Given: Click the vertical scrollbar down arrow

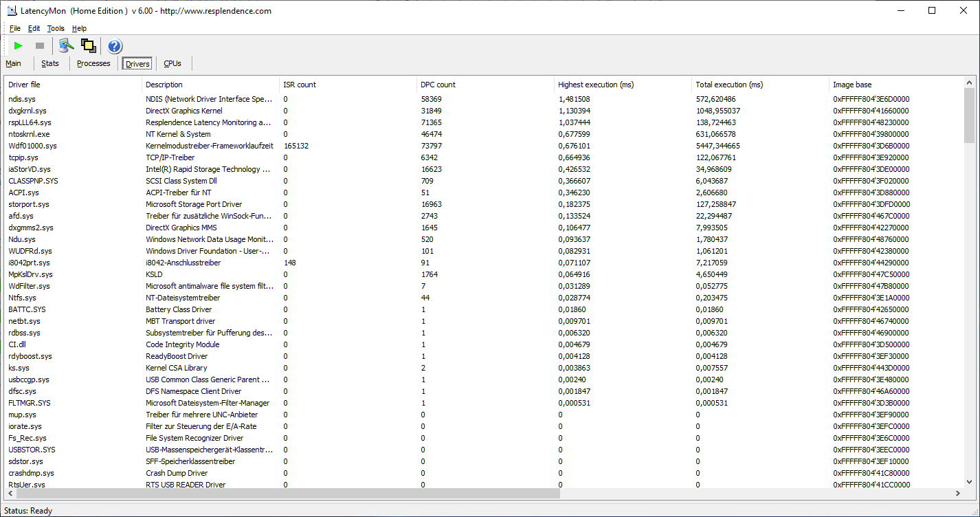Looking at the screenshot, I should [x=970, y=482].
